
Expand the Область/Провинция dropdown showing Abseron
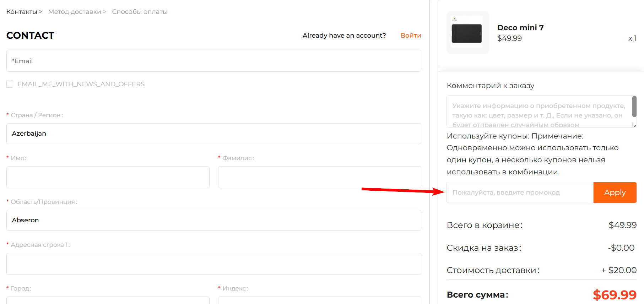tap(213, 220)
